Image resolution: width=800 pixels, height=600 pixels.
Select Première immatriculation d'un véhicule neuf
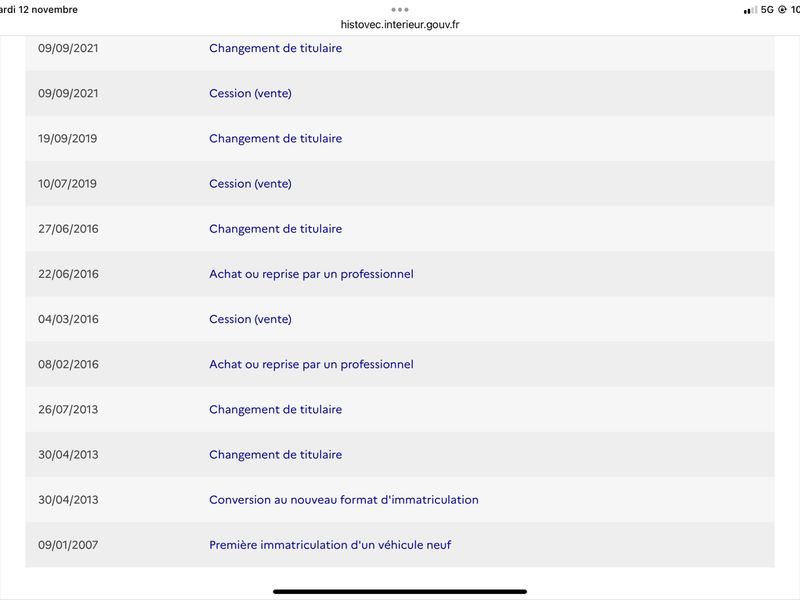(x=330, y=545)
